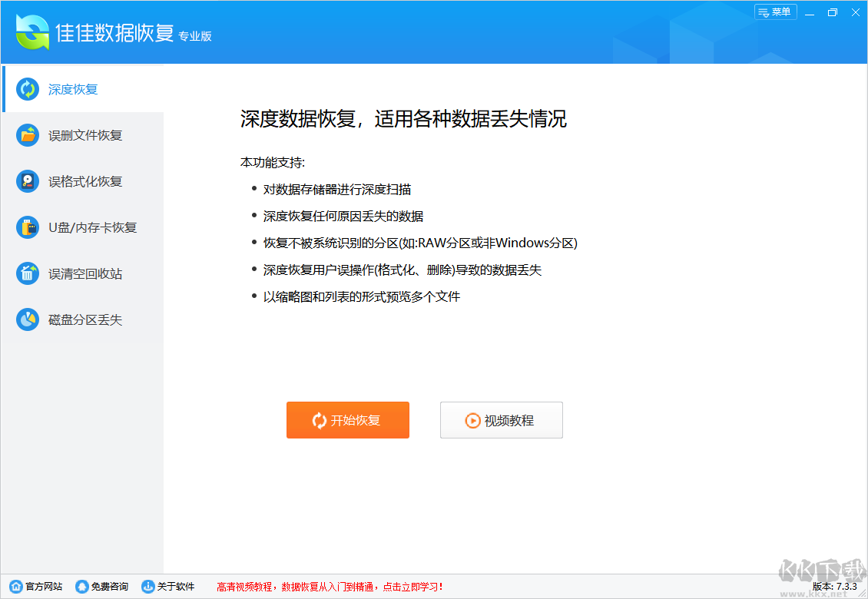Click the app logo in the title bar

[31, 31]
